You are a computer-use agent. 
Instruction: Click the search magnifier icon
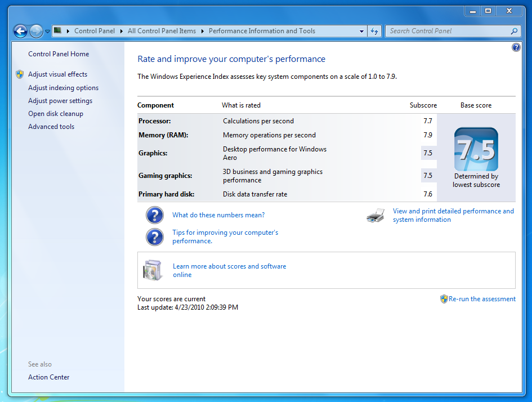pyautogui.click(x=515, y=31)
